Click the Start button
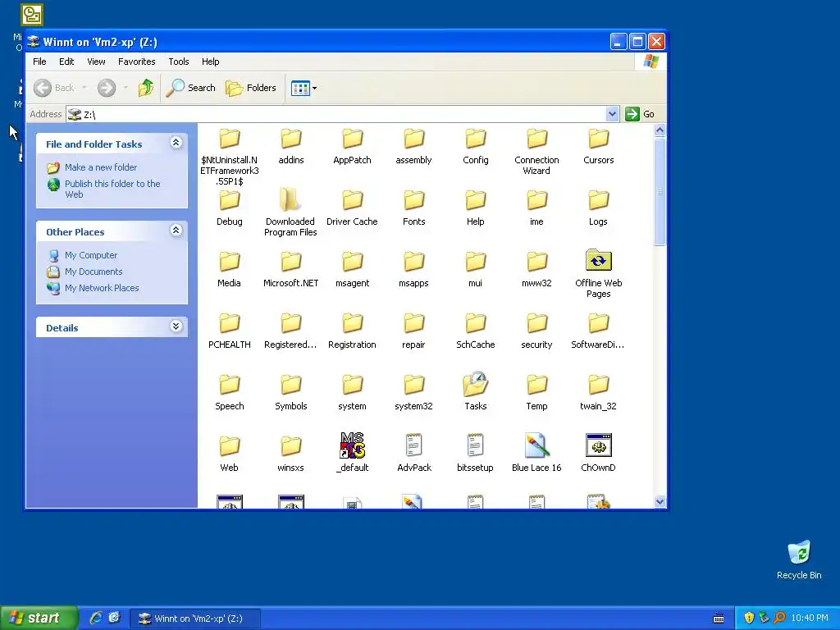840x630 pixels. point(38,619)
